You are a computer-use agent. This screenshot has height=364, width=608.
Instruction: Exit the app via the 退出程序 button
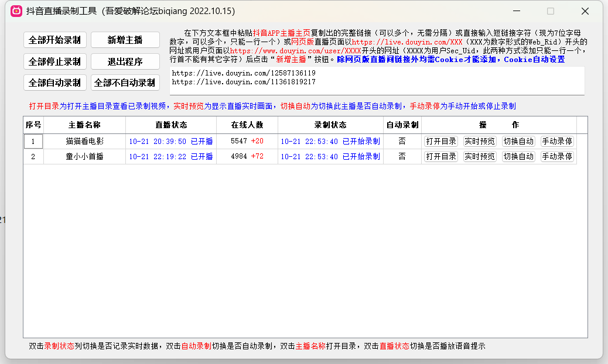125,61
